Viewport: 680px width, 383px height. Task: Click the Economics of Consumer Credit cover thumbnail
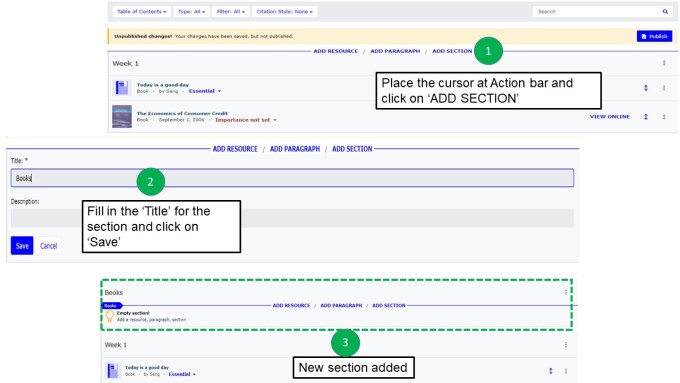122,116
